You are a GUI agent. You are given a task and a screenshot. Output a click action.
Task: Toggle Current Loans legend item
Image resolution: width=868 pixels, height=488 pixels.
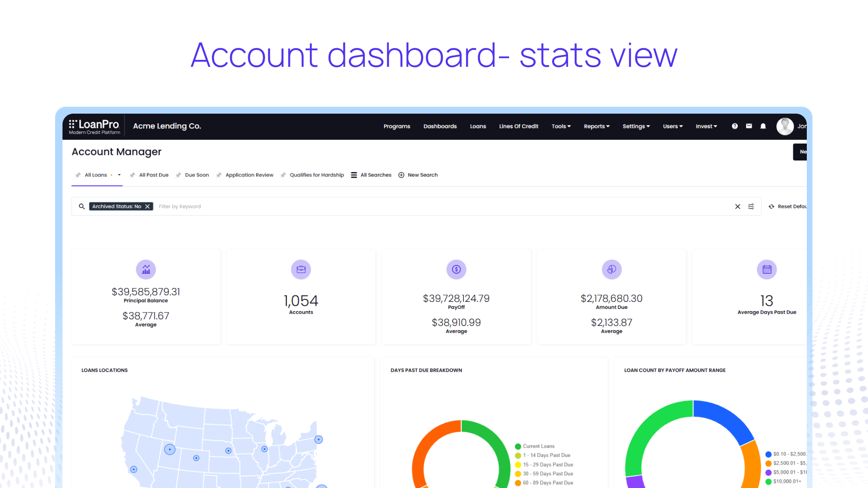[538, 446]
